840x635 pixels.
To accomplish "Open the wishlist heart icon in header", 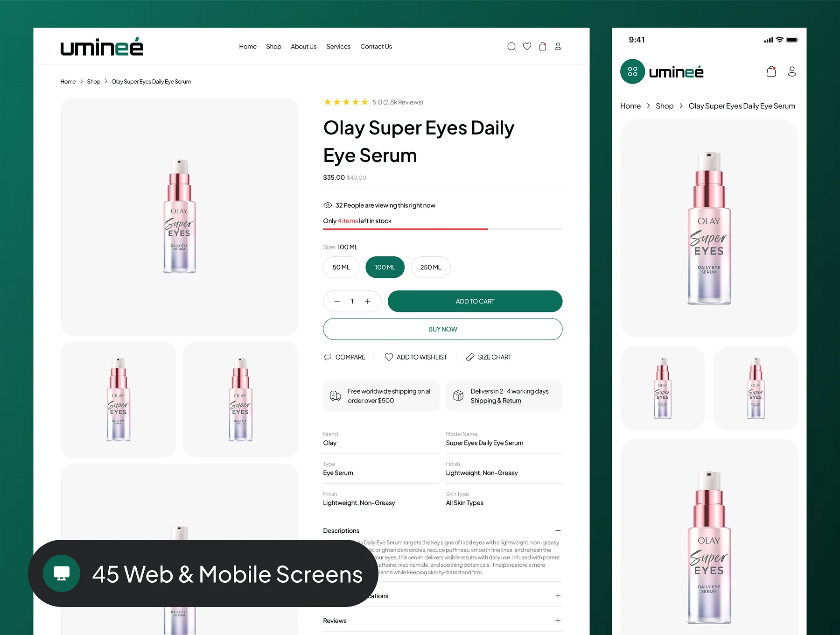I will [x=527, y=46].
